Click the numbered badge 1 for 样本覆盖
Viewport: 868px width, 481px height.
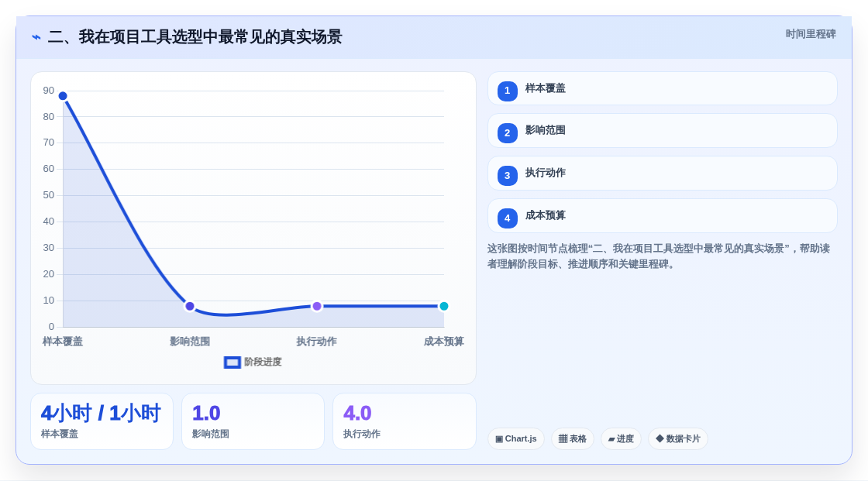pos(507,91)
